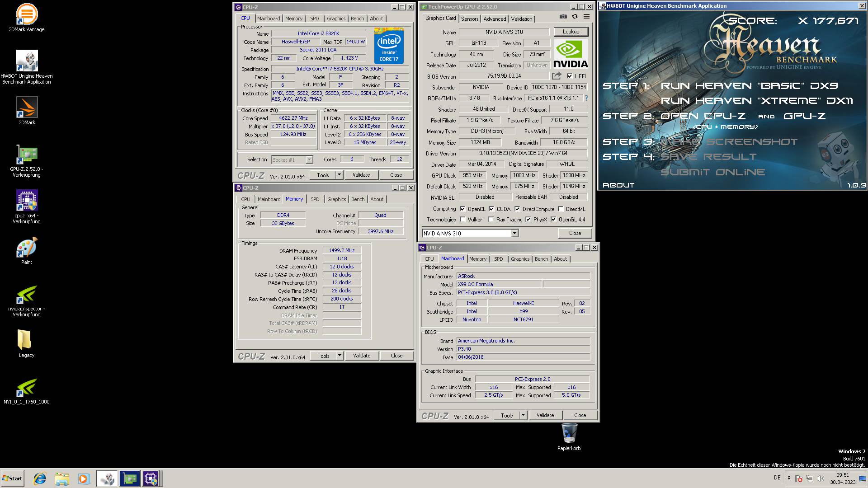Open HWBOT Unigine Heaven desktop shortcut
Viewport: 868px width, 488px height.
(27, 67)
